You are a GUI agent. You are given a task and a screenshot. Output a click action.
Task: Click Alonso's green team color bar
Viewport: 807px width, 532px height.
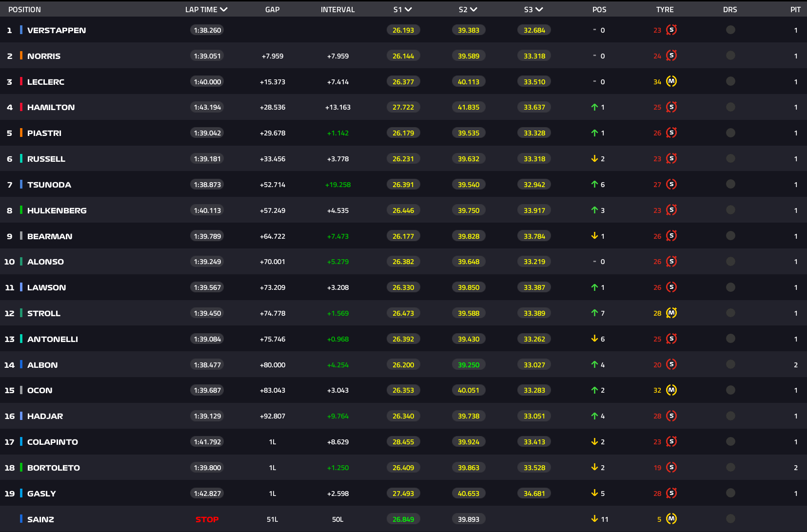[x=21, y=262]
